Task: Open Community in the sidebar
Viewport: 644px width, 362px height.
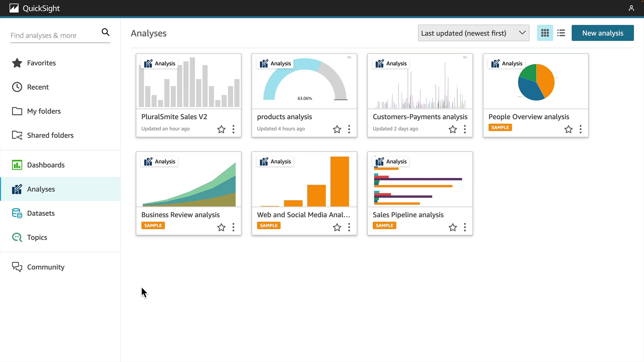Action: point(46,267)
